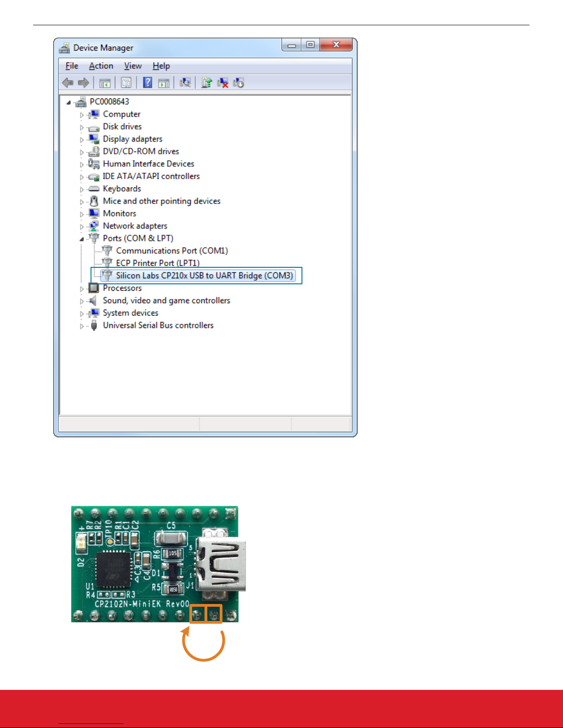Click Scan for hardware changes icon
Image resolution: width=563 pixels, height=728 pixels.
185,83
